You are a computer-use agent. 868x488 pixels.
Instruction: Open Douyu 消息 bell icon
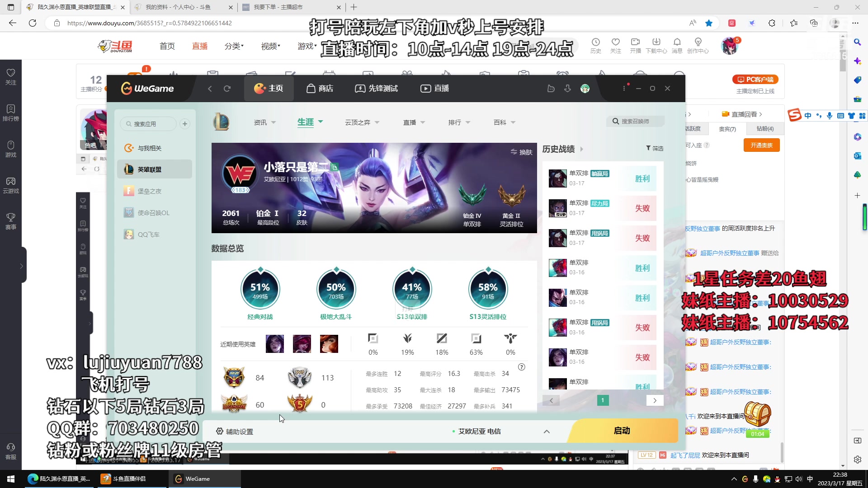tap(677, 46)
